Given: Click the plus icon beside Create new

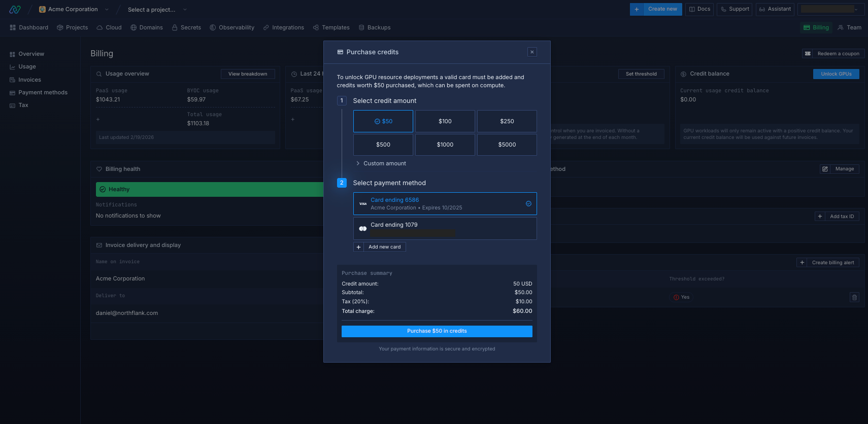Looking at the screenshot, I should pyautogui.click(x=637, y=9).
